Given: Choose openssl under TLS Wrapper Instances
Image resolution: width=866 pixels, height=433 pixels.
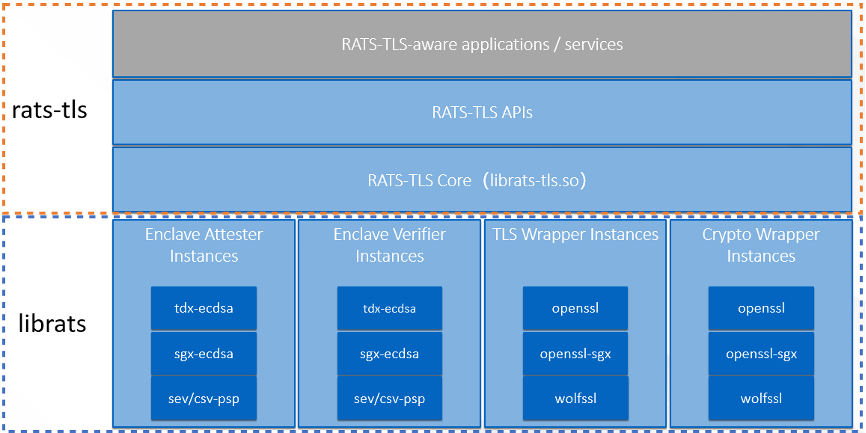Looking at the screenshot, I should [575, 308].
